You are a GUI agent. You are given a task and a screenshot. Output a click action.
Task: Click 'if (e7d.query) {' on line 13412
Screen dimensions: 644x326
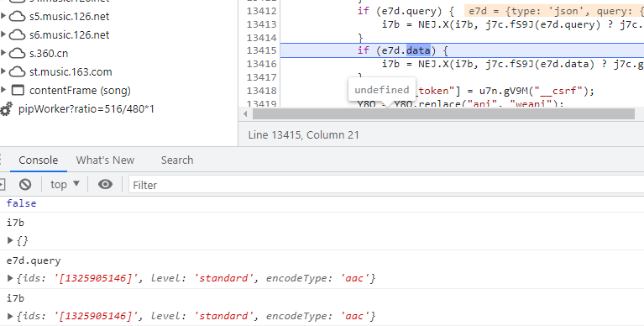(x=406, y=11)
